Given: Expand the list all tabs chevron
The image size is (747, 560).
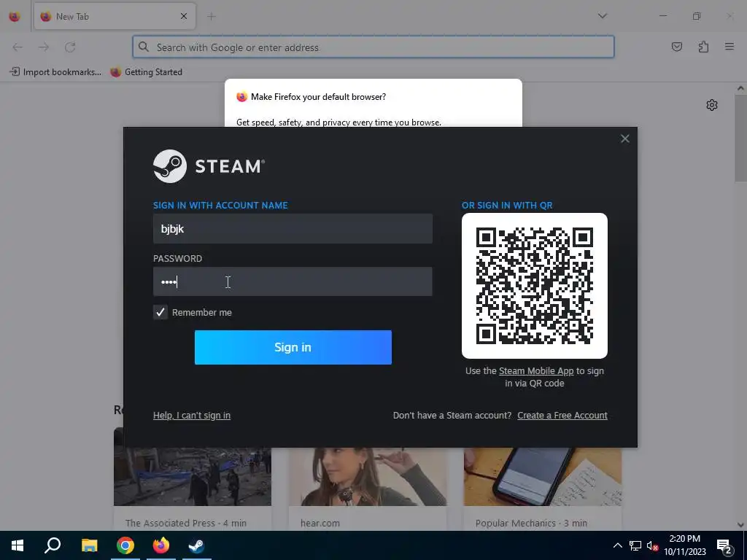Looking at the screenshot, I should tap(602, 16).
